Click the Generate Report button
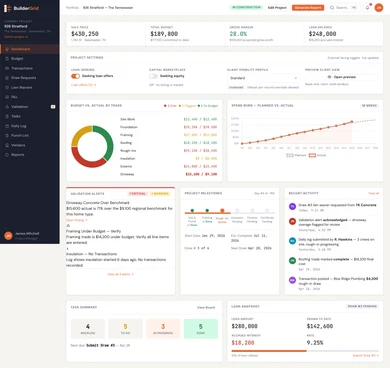Screen dimensions: 390x368 click(x=308, y=8)
